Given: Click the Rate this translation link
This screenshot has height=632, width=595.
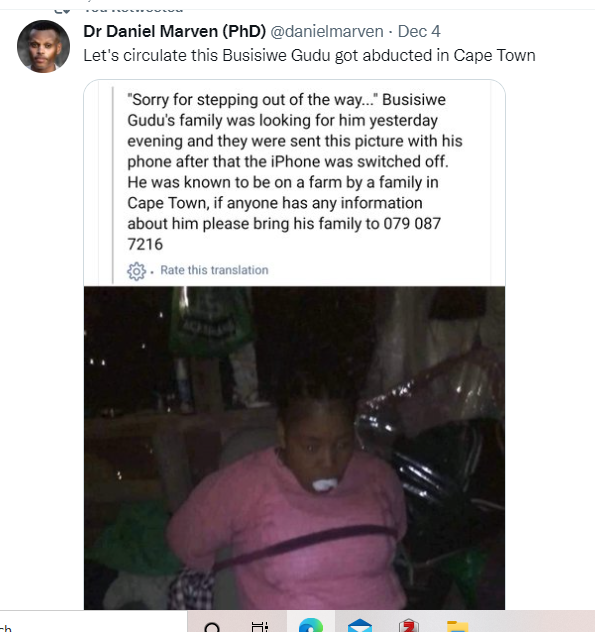Looking at the screenshot, I should click(214, 270).
